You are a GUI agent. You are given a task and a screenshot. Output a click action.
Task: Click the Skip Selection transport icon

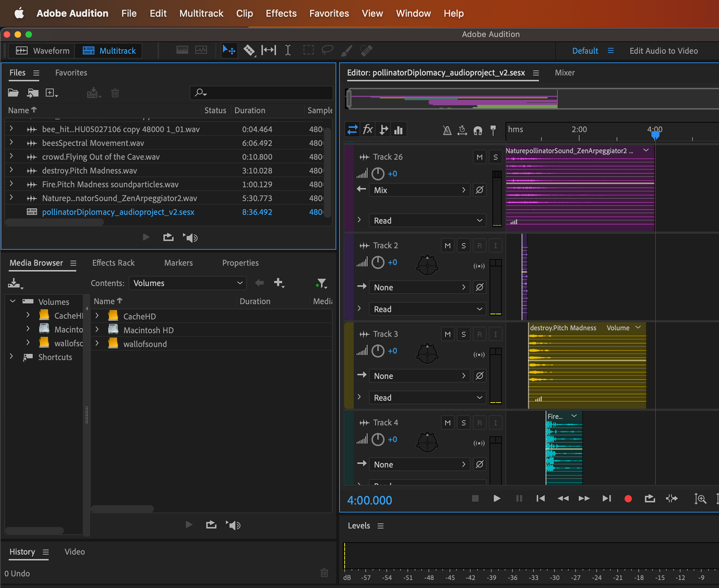point(672,499)
